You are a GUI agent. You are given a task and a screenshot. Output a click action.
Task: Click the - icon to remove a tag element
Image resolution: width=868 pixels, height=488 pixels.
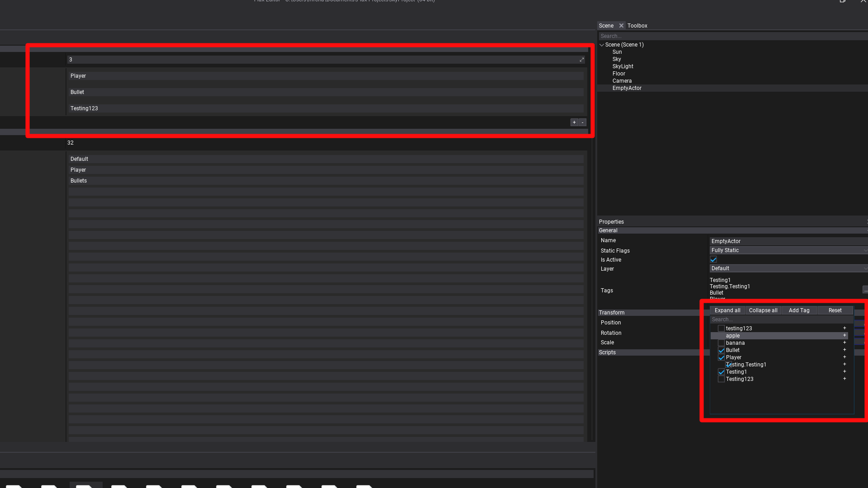582,122
